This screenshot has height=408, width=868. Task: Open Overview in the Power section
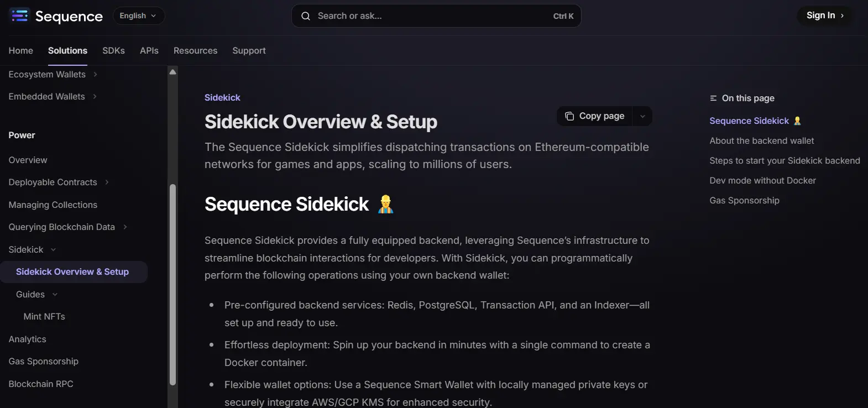pyautogui.click(x=28, y=160)
